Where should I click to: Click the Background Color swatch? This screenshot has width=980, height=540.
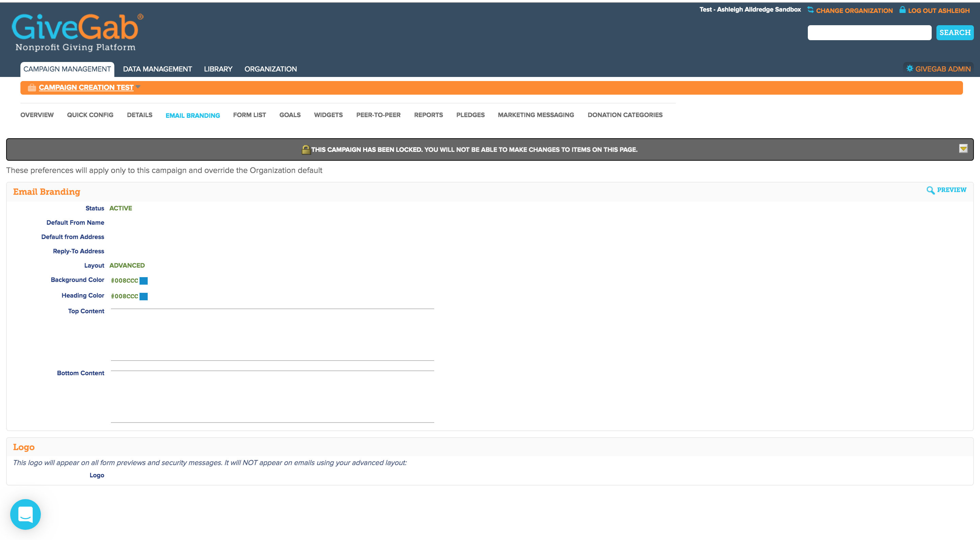click(143, 281)
